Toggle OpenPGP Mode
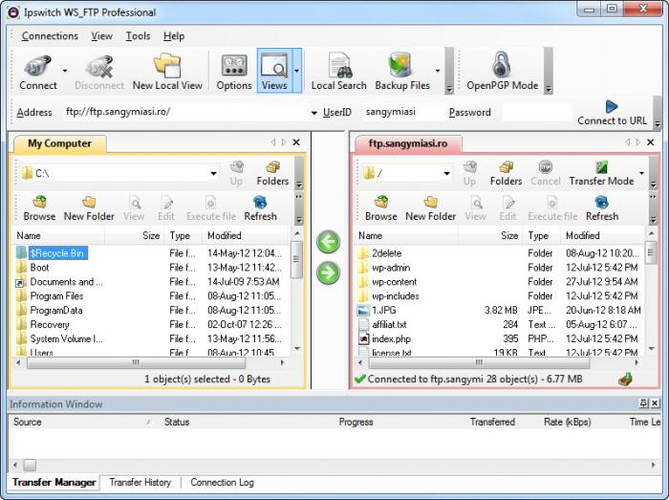This screenshot has width=669, height=500. (x=502, y=72)
